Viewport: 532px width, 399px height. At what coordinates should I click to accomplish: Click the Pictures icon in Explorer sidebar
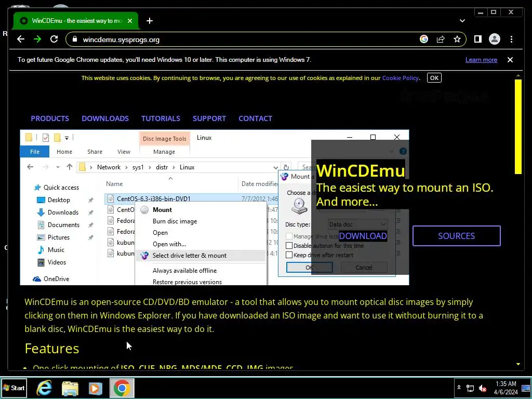pyautogui.click(x=41, y=237)
